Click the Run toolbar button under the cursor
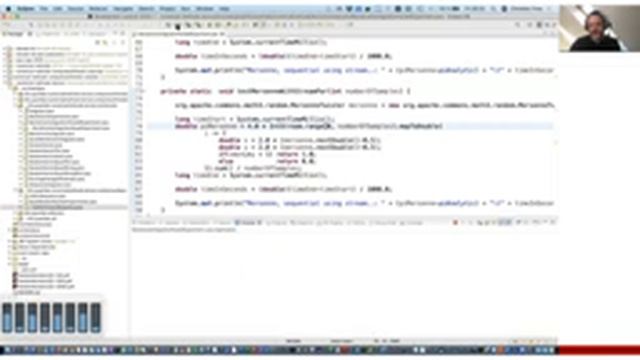Viewport: 640px width, 360px height. point(178,25)
